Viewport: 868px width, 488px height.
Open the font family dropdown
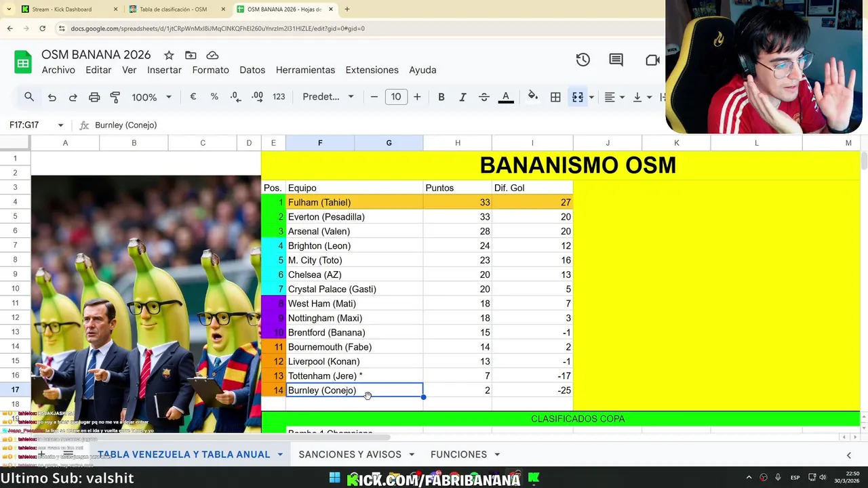[328, 97]
